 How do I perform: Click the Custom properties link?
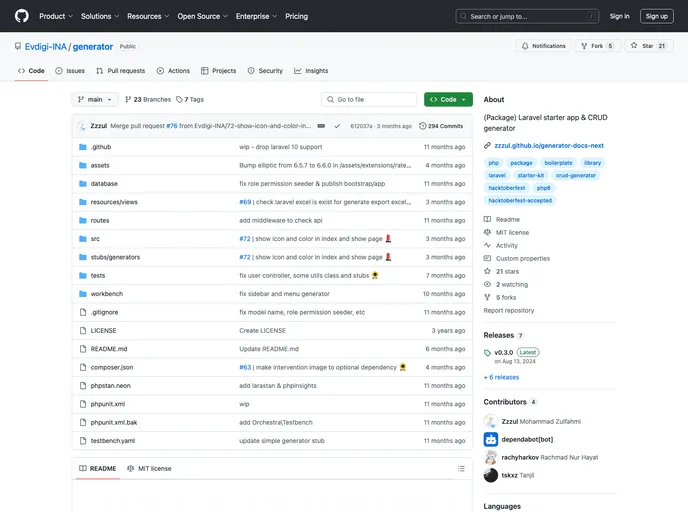click(523, 258)
